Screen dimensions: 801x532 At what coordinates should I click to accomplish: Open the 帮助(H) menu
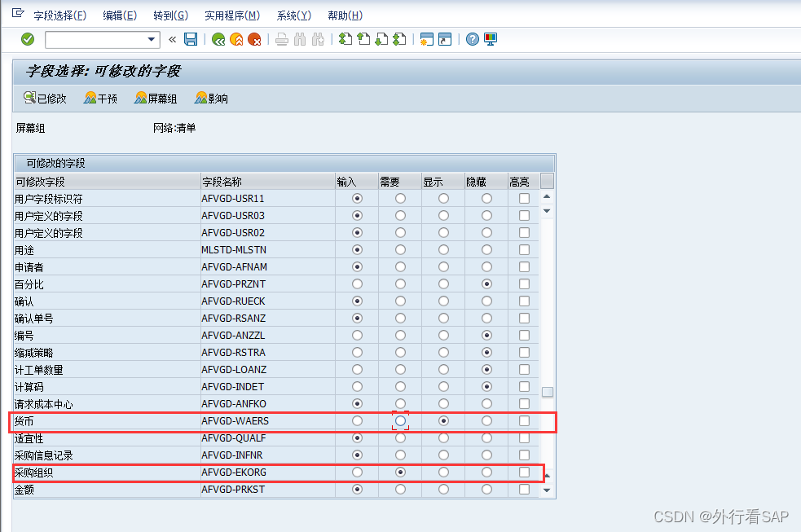pos(345,15)
